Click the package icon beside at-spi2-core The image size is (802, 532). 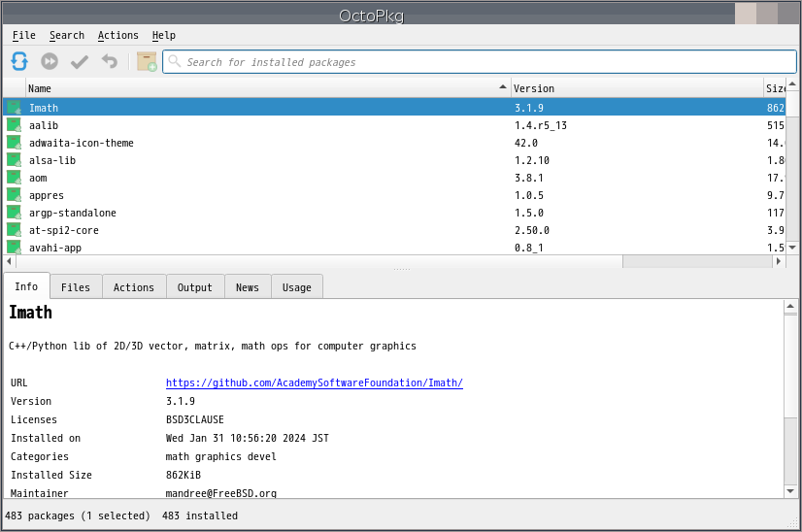pyautogui.click(x=14, y=230)
